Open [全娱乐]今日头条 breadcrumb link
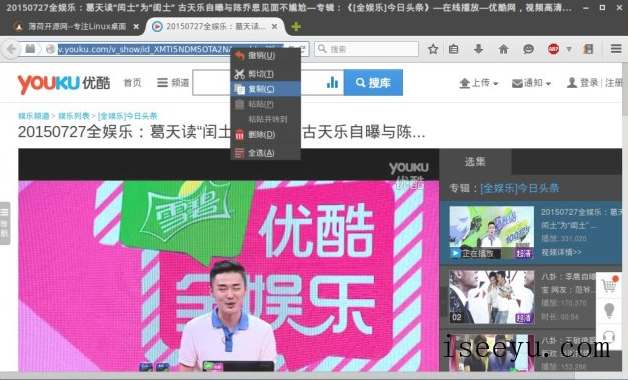Image resolution: width=628 pixels, height=380 pixels. pos(128,116)
